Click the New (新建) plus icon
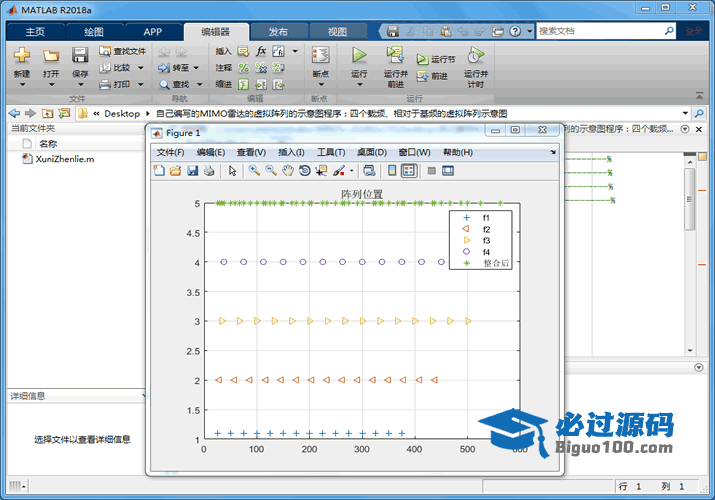This screenshot has width=715, height=500. click(x=21, y=55)
